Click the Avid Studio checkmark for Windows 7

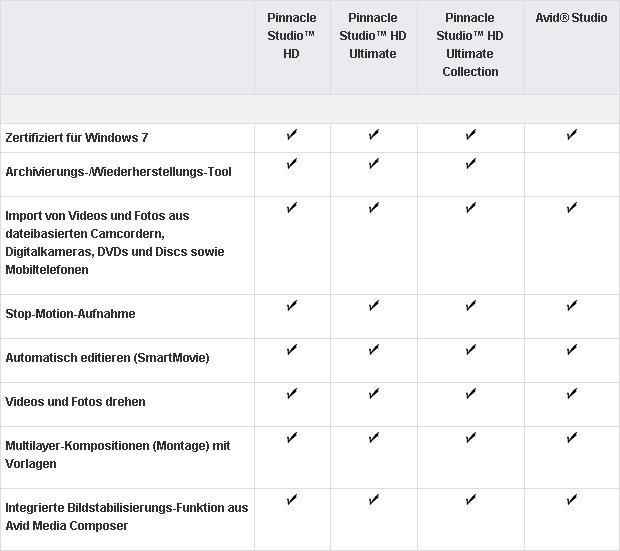571,135
